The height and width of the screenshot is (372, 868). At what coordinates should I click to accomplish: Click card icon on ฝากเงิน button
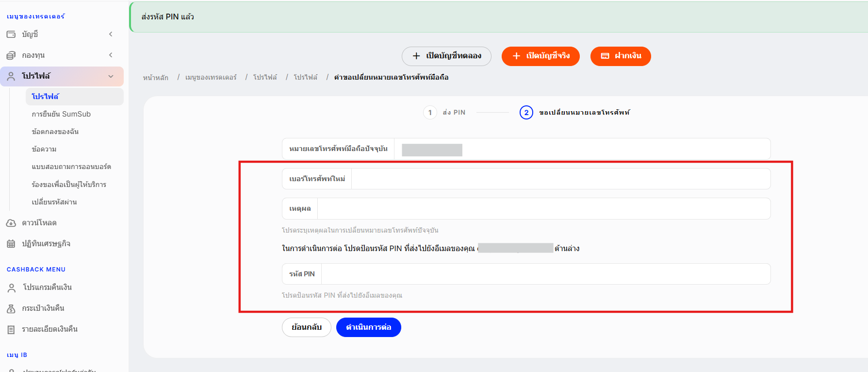pos(605,56)
